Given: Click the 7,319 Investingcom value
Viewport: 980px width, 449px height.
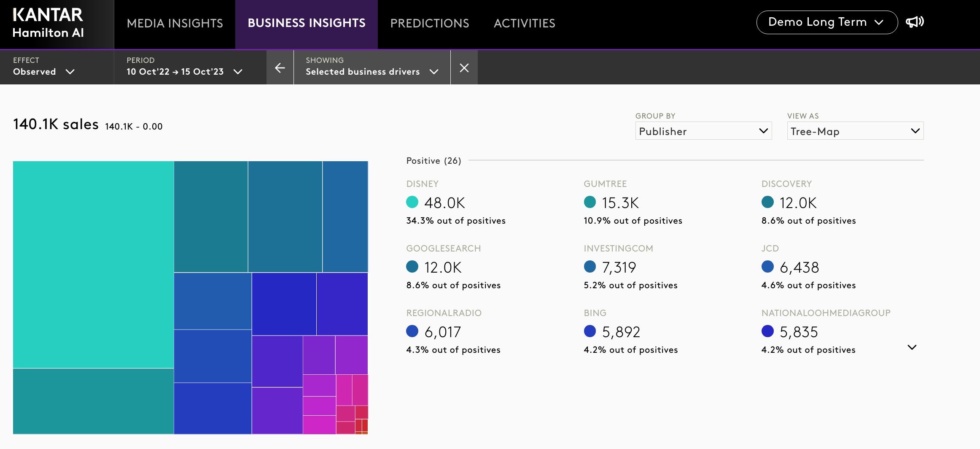Looking at the screenshot, I should point(619,268).
